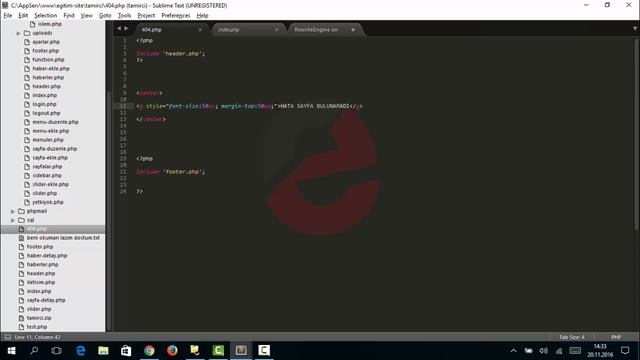
Task: Click the tamirci.zip file icon
Action: (21, 318)
